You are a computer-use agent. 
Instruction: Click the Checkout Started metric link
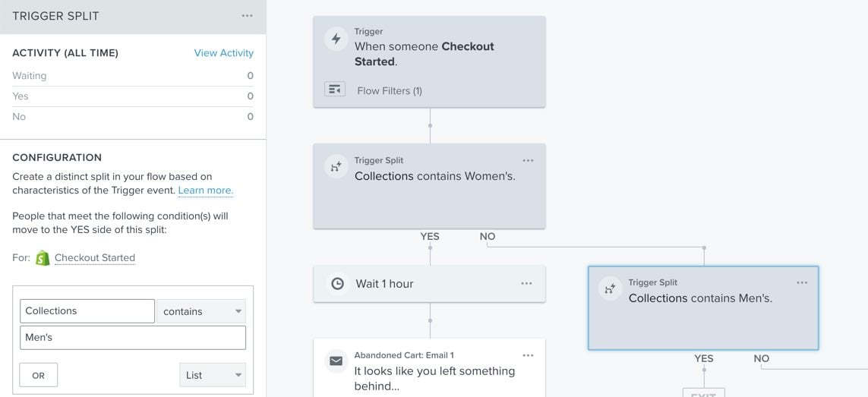coord(95,258)
